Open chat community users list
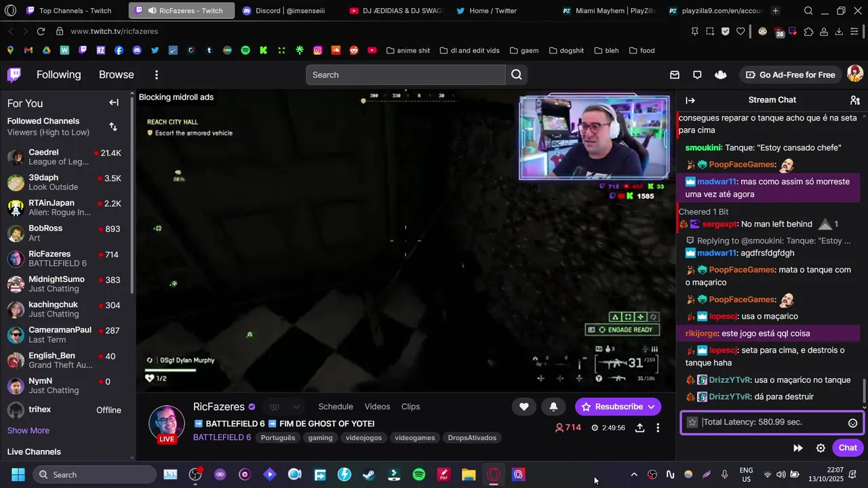Image resolution: width=868 pixels, height=488 pixels. pyautogui.click(x=855, y=100)
